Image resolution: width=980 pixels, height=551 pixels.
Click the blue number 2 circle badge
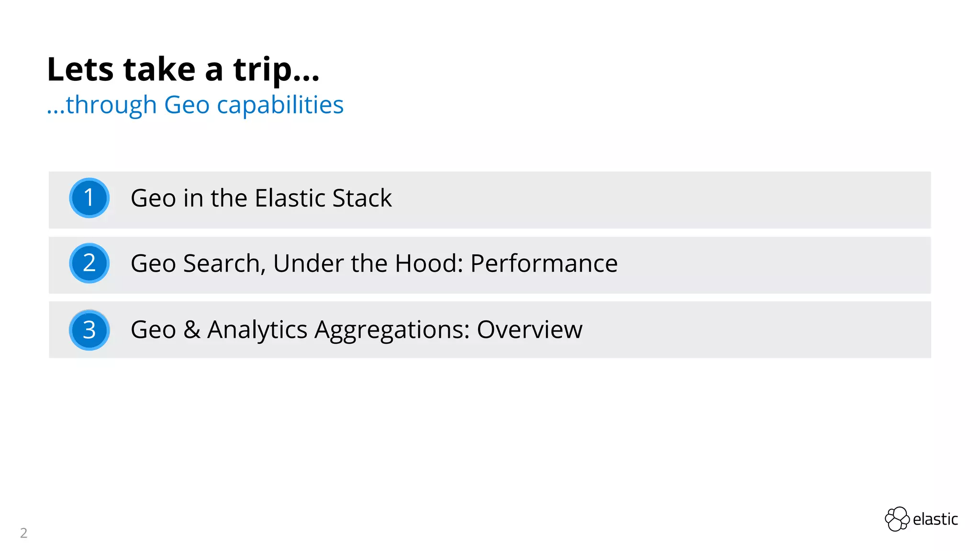point(89,264)
